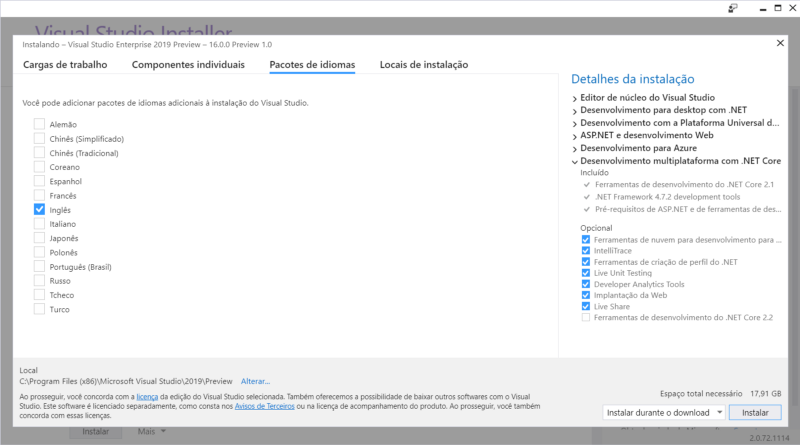The height and width of the screenshot is (445, 800).
Task: Tick the Italiano checkbox
Action: pyautogui.click(x=39, y=224)
